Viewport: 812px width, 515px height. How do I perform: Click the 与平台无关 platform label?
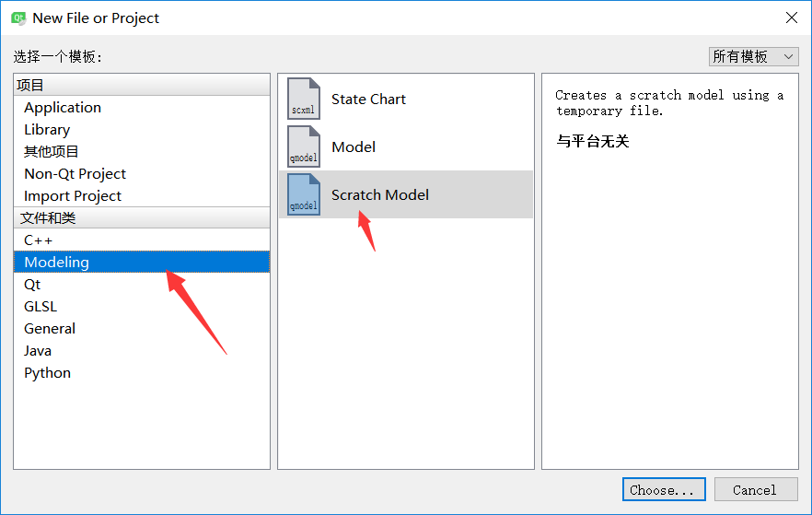593,141
